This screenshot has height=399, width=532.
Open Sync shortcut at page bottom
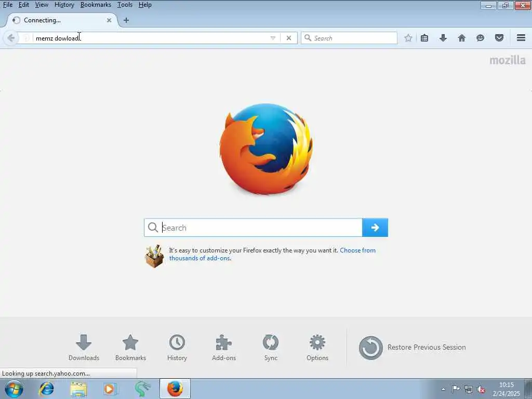pyautogui.click(x=271, y=348)
